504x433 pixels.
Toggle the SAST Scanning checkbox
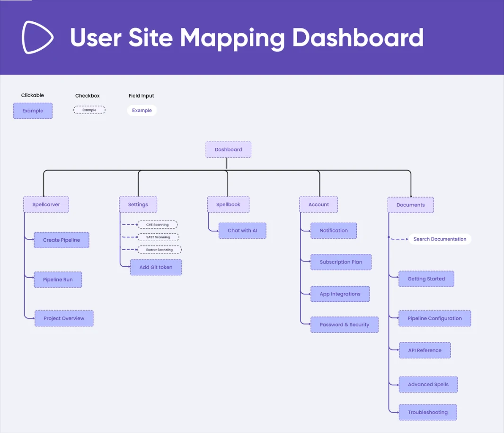[158, 237]
